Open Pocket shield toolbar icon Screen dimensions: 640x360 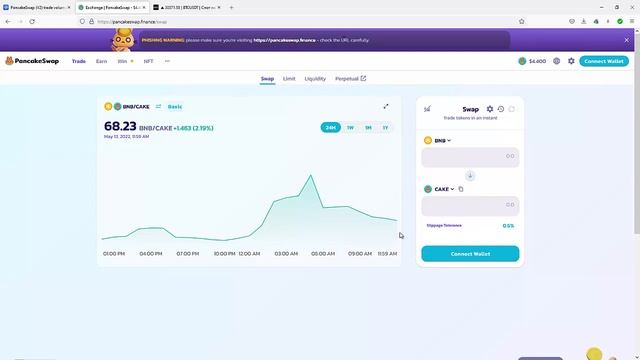pos(572,21)
